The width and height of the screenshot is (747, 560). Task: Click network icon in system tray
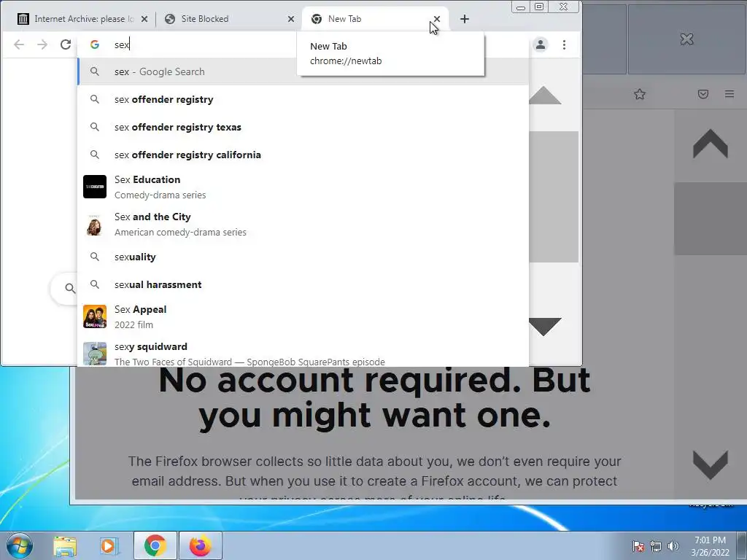(656, 546)
